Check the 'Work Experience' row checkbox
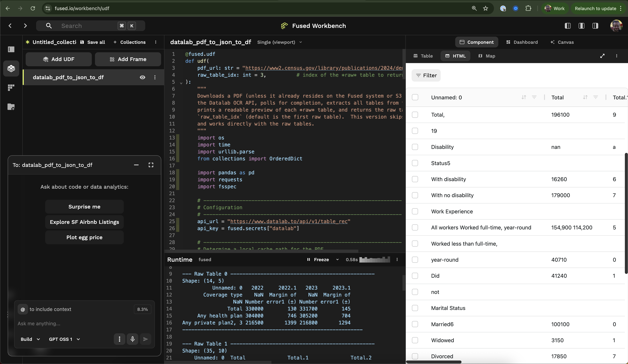 pyautogui.click(x=415, y=211)
